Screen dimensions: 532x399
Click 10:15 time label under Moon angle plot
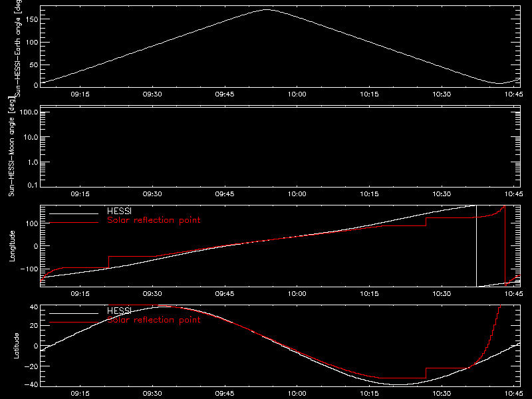(369, 194)
